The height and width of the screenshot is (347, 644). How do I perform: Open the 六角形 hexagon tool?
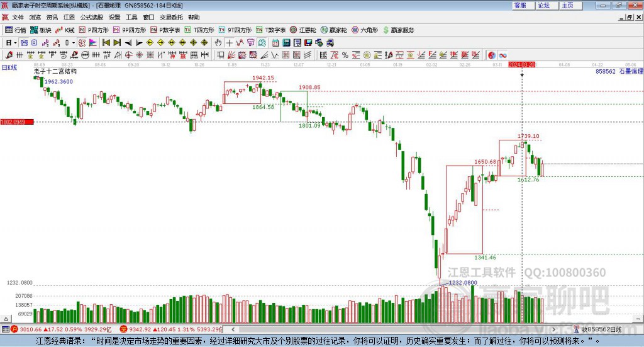(365, 30)
